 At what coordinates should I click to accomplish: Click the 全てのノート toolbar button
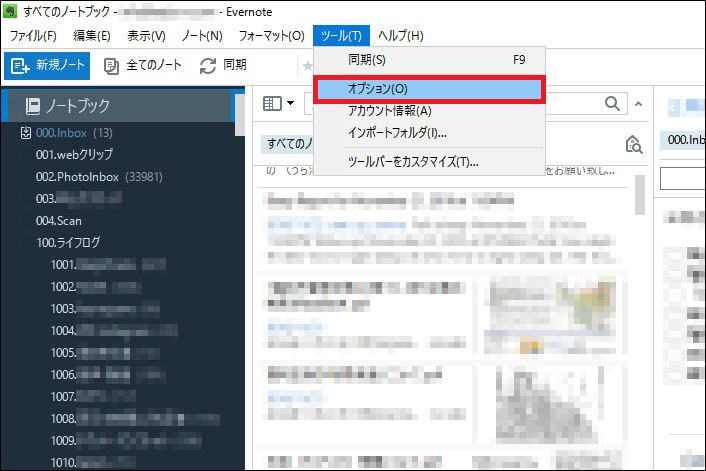pos(142,66)
